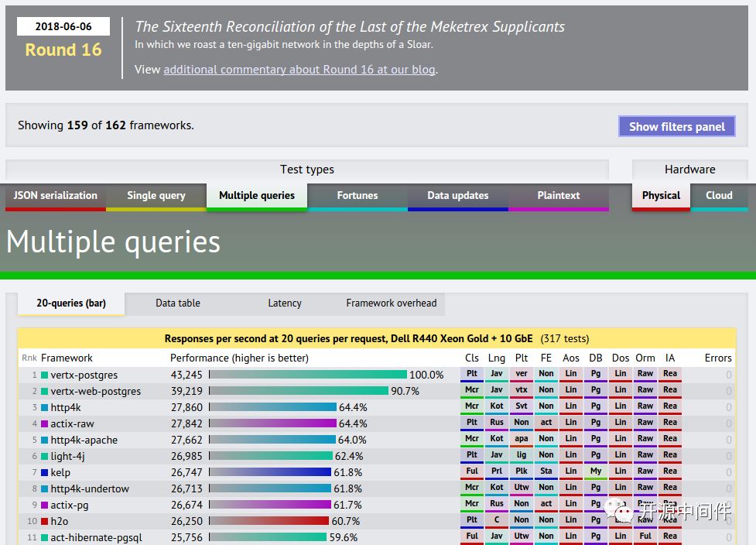Click the apa platform tag for http4k-apache
This screenshot has height=545, width=756.
tap(522, 439)
